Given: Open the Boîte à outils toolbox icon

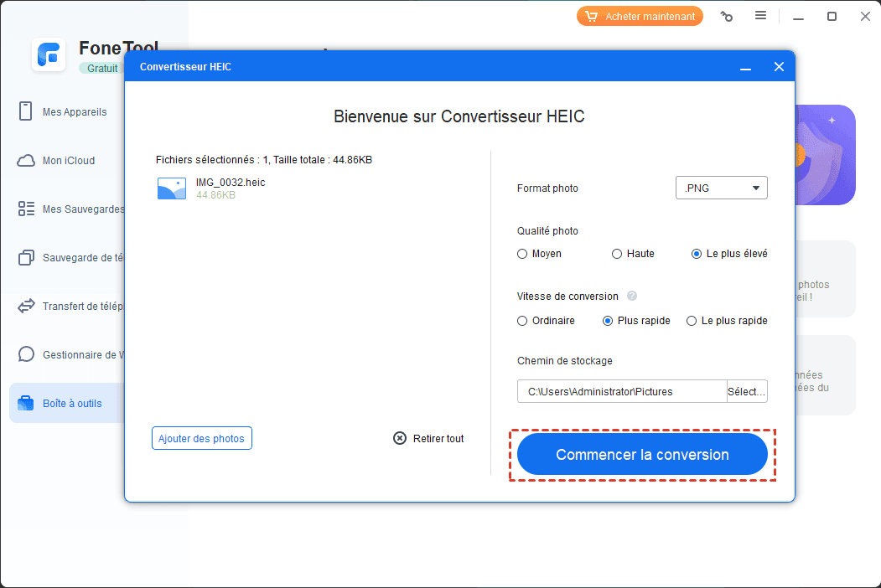Looking at the screenshot, I should (26, 403).
